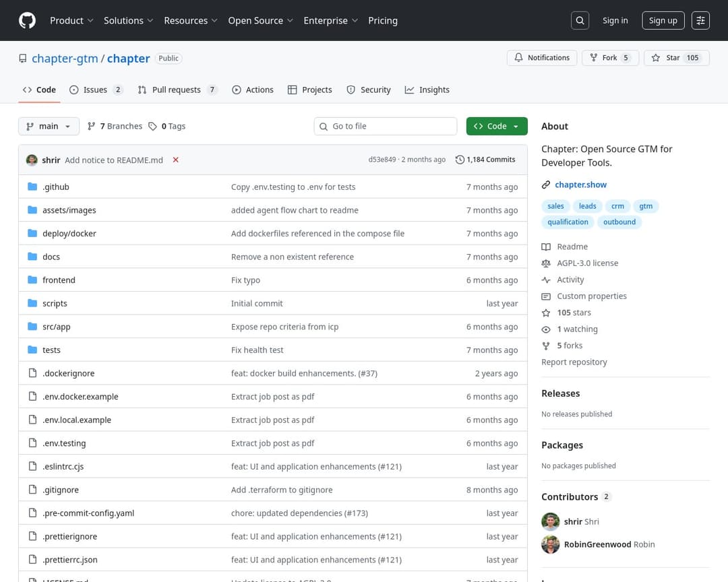This screenshot has width=728, height=582.
Task: View the AGPL-3.0 license
Action: [587, 263]
